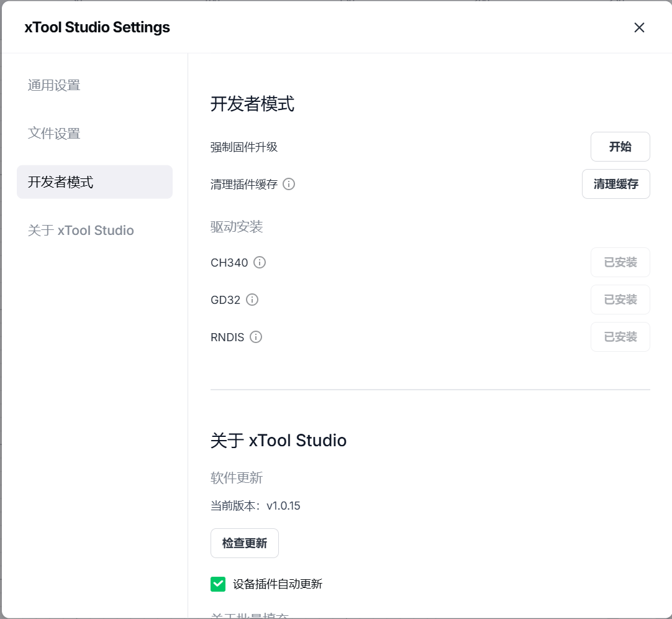Click the info icon beside 清理插件缓存
The height and width of the screenshot is (619, 672).
pos(289,185)
